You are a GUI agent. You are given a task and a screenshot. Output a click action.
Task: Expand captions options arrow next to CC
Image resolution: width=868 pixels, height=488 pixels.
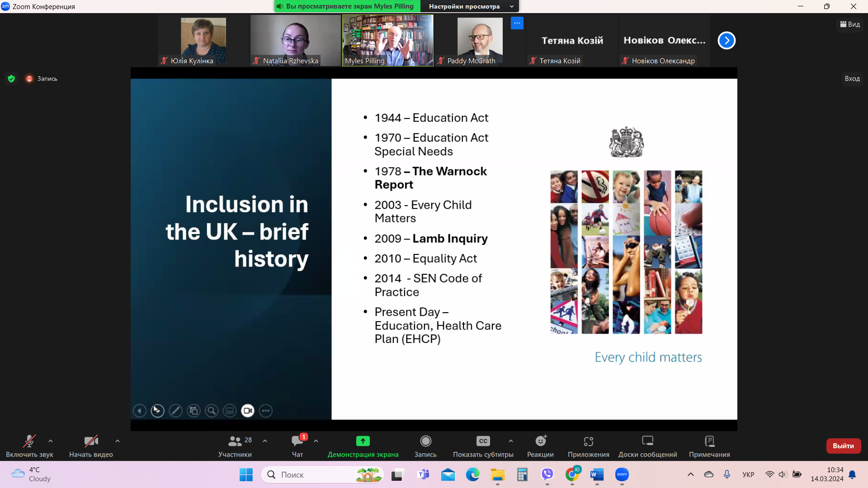tap(511, 441)
